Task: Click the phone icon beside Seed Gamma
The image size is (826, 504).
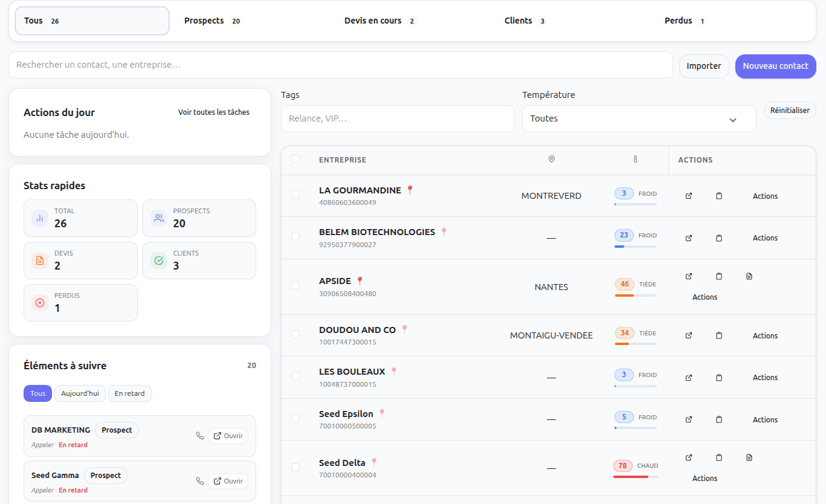Action: [x=200, y=480]
